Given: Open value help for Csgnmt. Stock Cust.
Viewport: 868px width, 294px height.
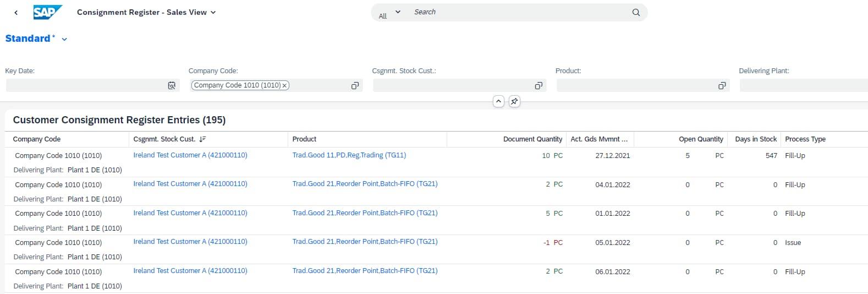Looking at the screenshot, I should click(x=539, y=85).
